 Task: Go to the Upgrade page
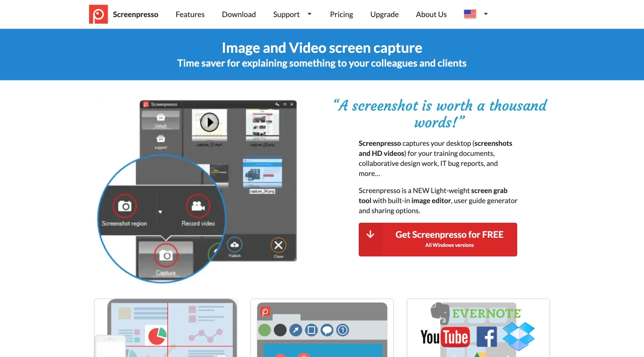pyautogui.click(x=384, y=14)
